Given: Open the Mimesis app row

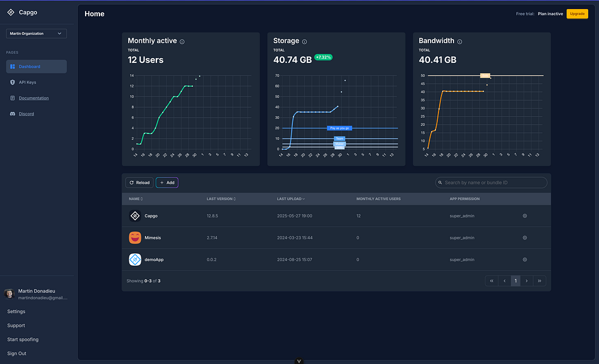Looking at the screenshot, I should pos(336,238).
